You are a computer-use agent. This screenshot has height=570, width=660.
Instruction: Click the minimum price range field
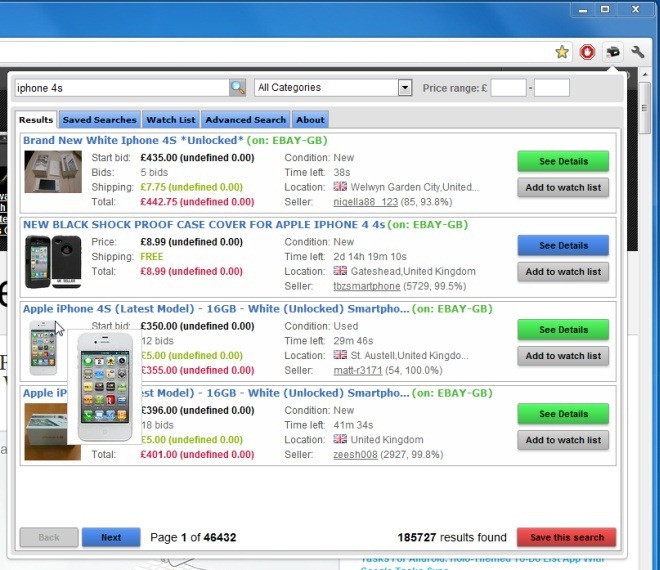point(508,88)
